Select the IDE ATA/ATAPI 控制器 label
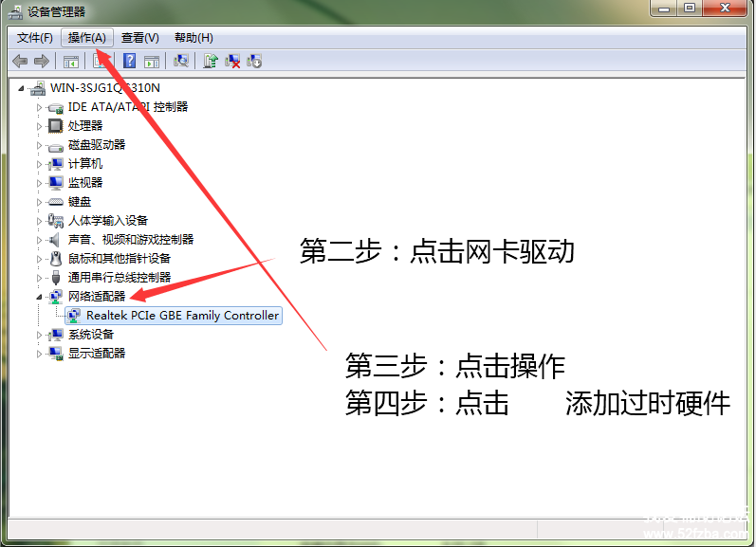 128,106
